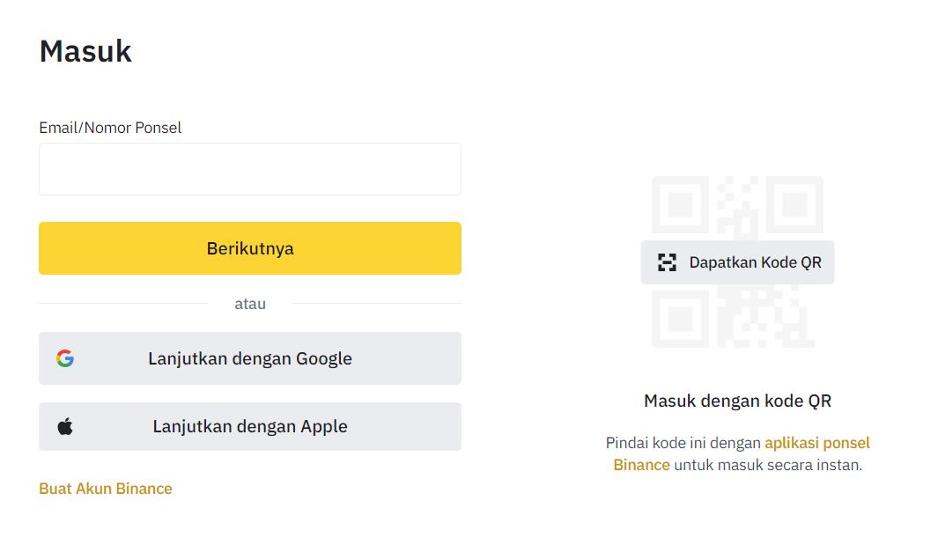Click the Google logo icon
This screenshot has height=560, width=938.
65,358
